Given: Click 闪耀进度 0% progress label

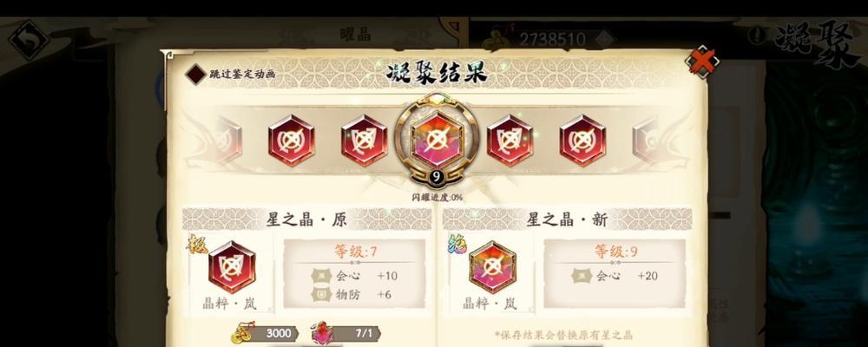Looking at the screenshot, I should point(437,198).
